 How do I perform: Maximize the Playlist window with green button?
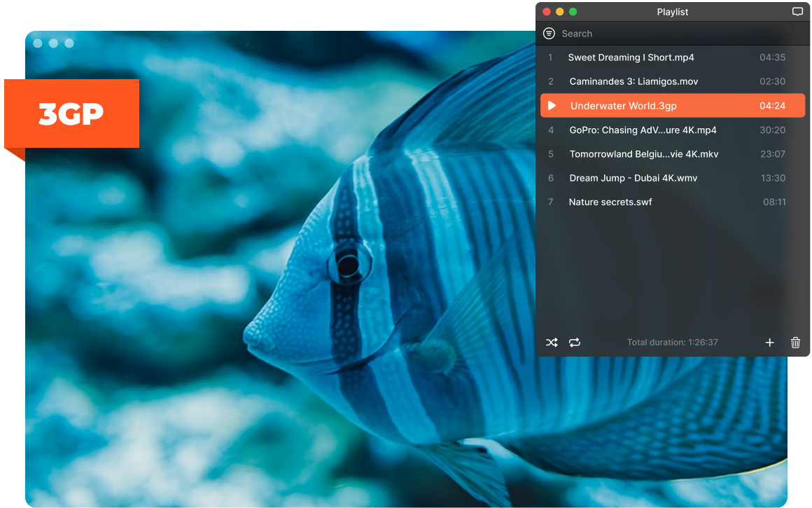(x=573, y=11)
